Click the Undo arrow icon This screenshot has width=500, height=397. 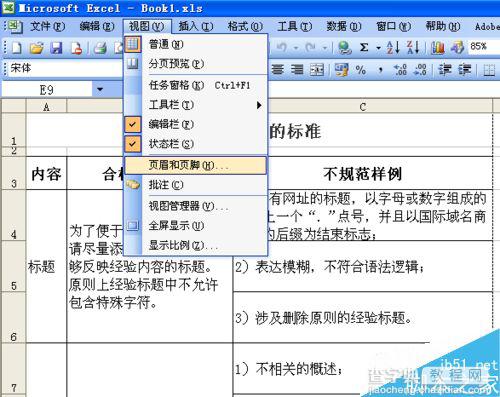282,48
